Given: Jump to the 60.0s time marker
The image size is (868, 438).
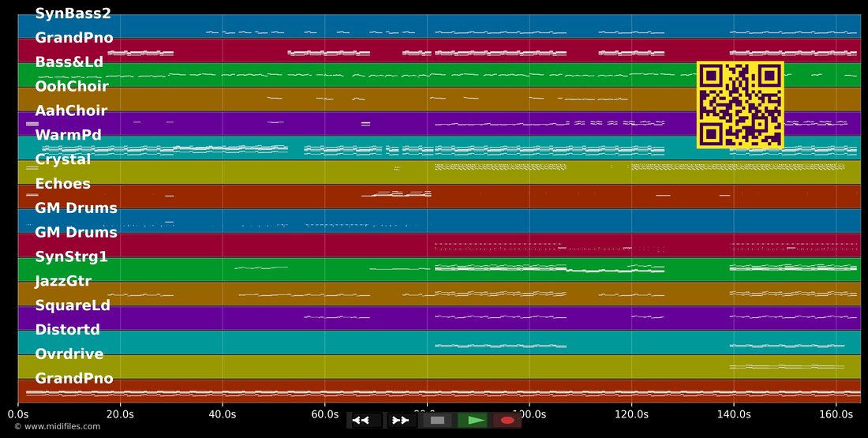Looking at the screenshot, I should [325, 414].
